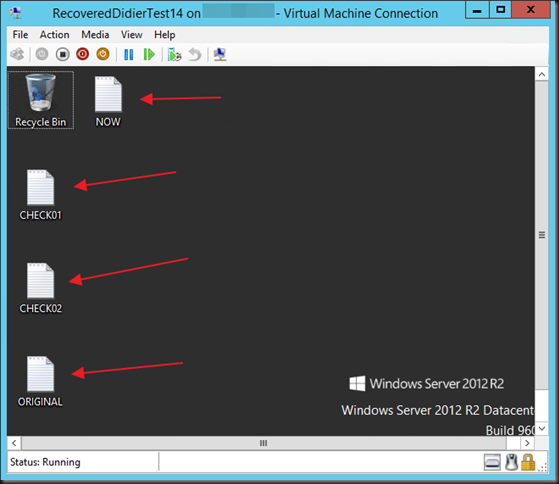Click the green Reset play icon
Image resolution: width=559 pixels, height=484 pixels.
[149, 55]
